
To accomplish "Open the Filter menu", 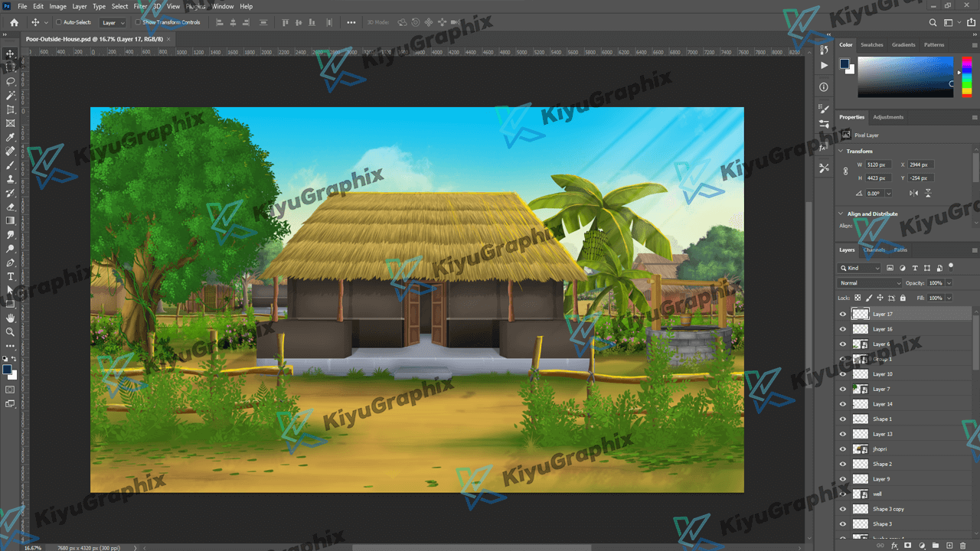I will tap(140, 6).
